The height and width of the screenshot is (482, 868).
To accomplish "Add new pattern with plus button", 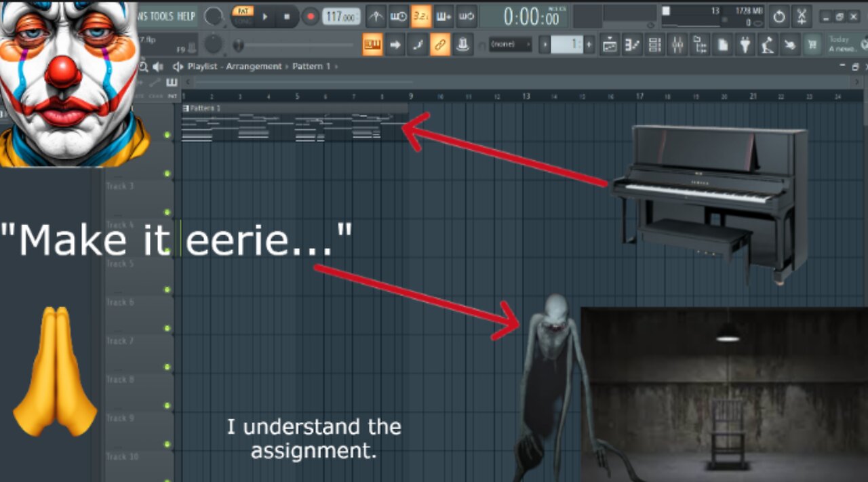I will click(589, 45).
